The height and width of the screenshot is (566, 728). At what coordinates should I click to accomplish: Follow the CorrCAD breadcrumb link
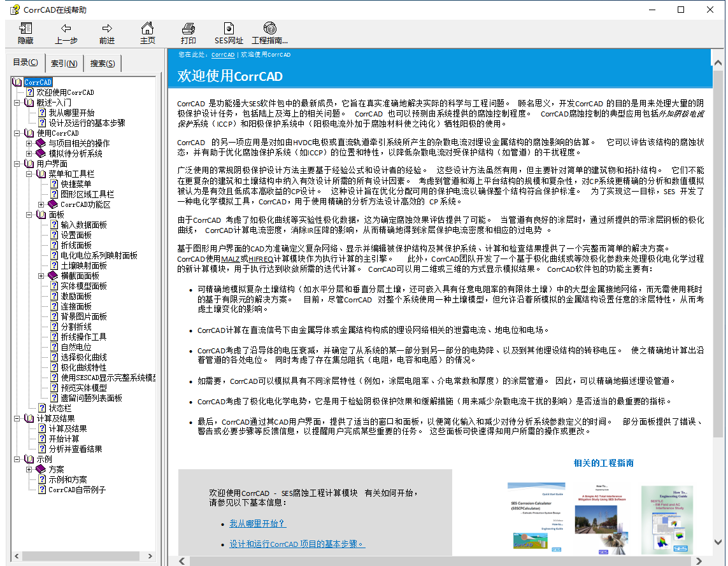223,55
